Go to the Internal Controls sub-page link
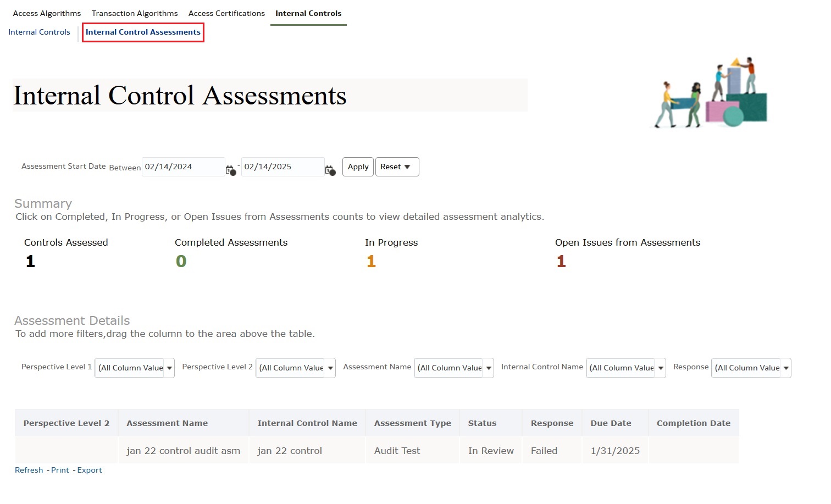Viewport: 831px width, 504px height. [39, 32]
